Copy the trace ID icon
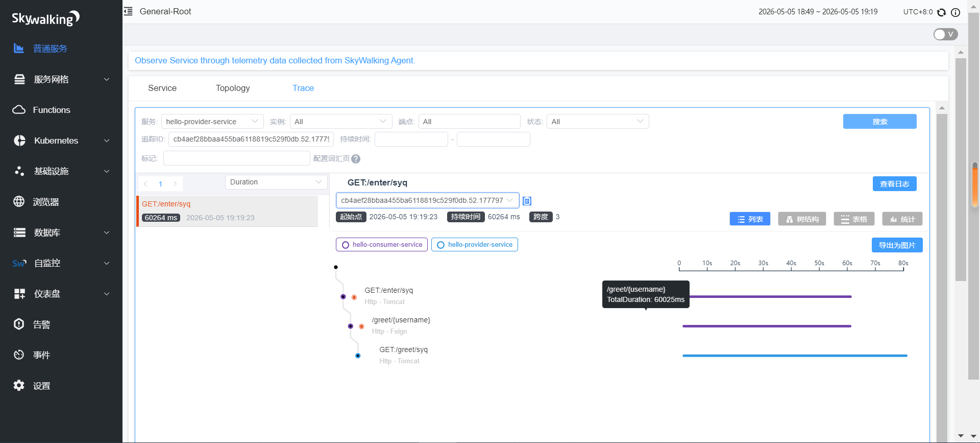Screen dimensions: 980x443 click(527, 201)
